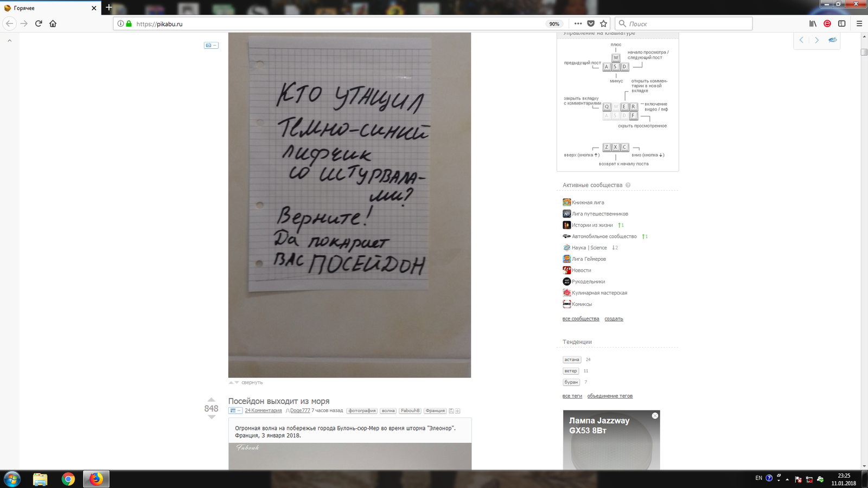The image size is (868, 488).
Task: Save the Poseidon post using the floppy icon
Action: [451, 411]
